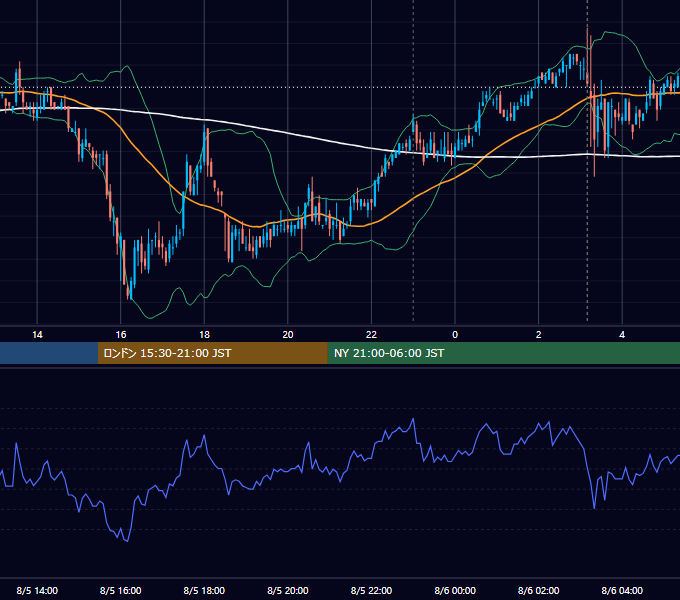The height and width of the screenshot is (600, 680).
Task: Click time axis label 18
Action: pos(204,334)
